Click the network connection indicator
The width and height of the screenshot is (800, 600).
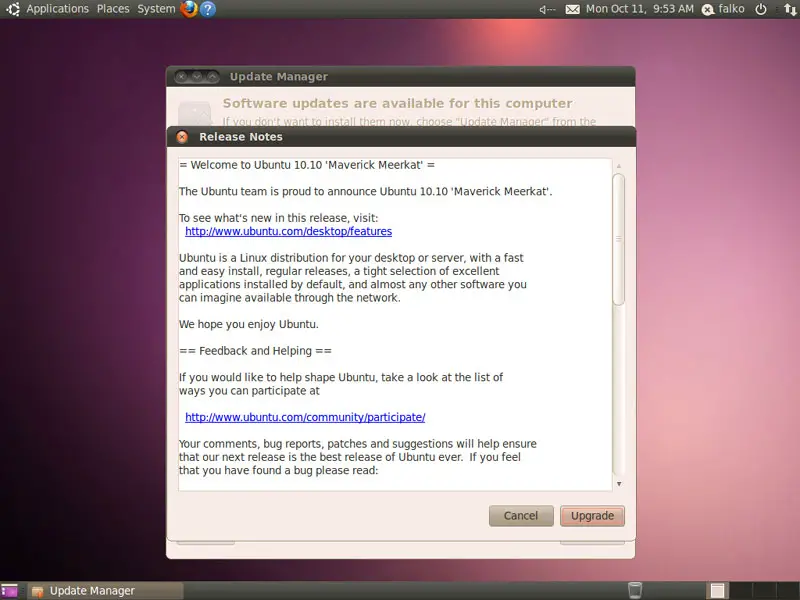pos(790,9)
